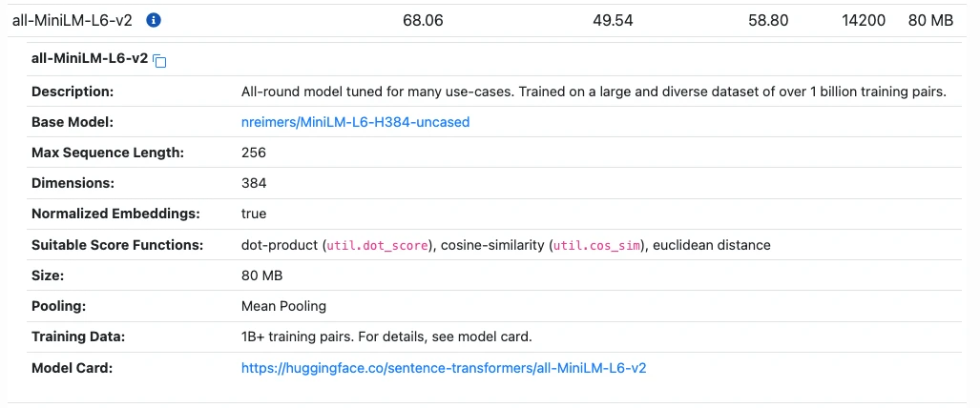Click the Max Sequence Length value 256
Image resolution: width=980 pixels, height=408 pixels.
click(x=254, y=153)
